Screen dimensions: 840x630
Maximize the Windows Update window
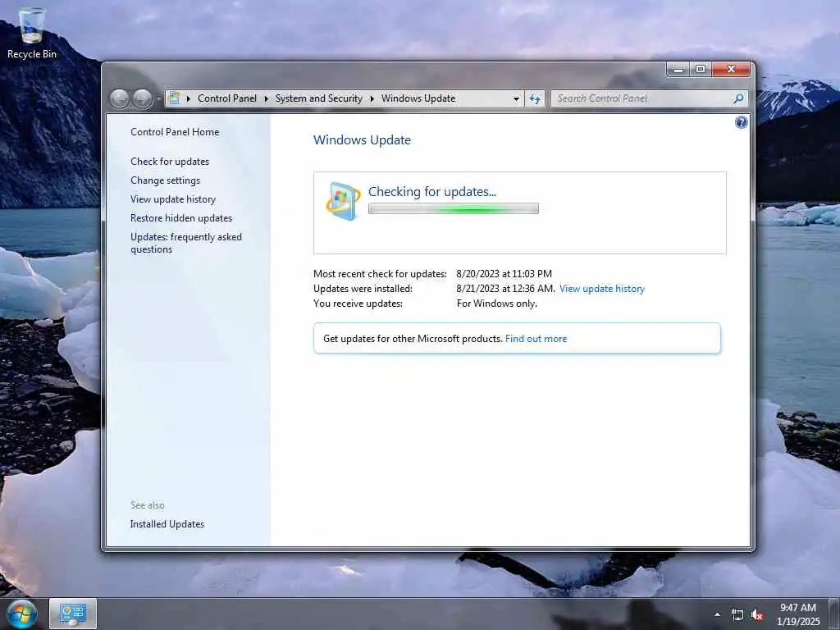click(x=701, y=69)
